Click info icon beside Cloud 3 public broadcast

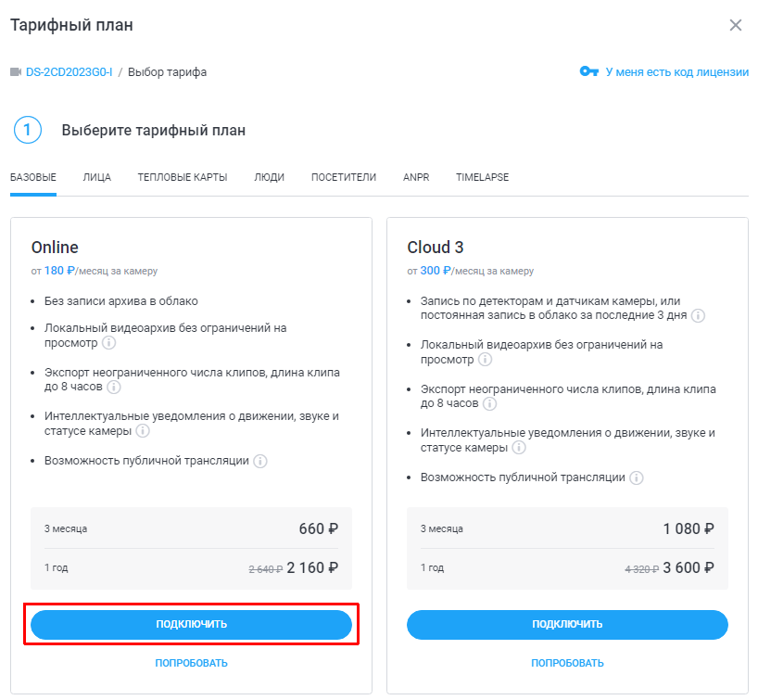tap(637, 477)
